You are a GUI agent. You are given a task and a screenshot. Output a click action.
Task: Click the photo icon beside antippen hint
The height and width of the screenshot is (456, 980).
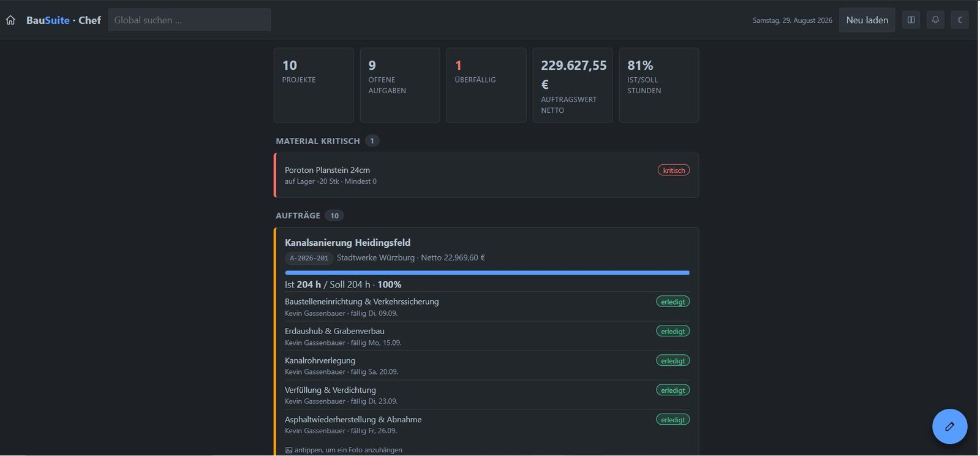coord(288,450)
